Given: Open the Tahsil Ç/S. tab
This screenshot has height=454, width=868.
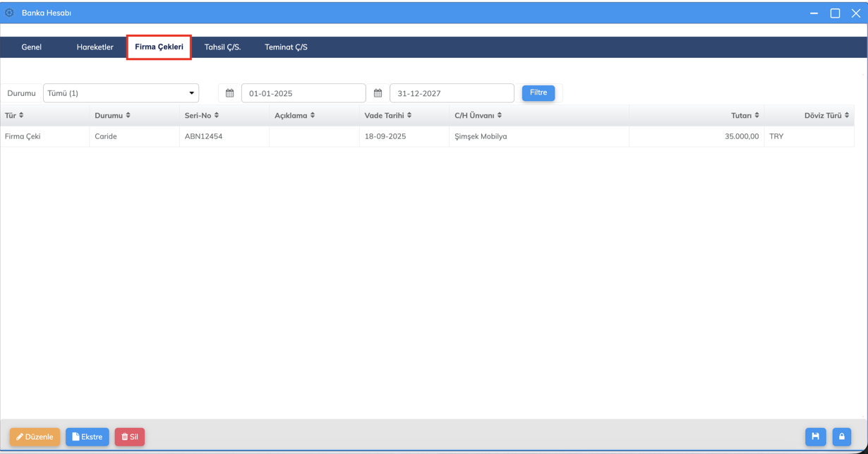Looking at the screenshot, I should [222, 47].
